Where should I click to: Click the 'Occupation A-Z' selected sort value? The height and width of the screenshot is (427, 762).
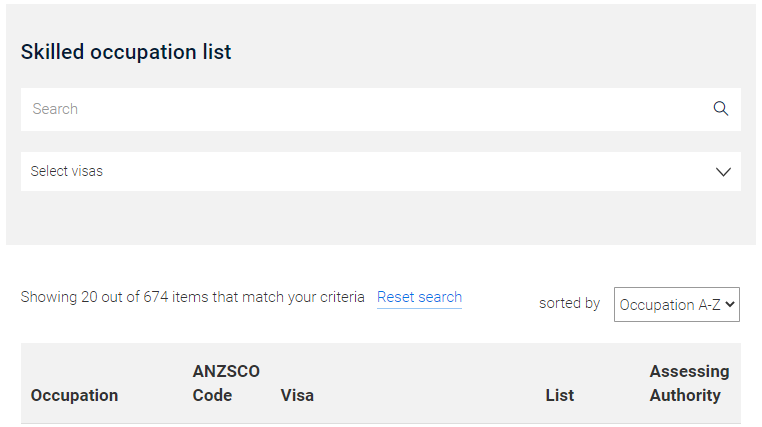pos(669,305)
